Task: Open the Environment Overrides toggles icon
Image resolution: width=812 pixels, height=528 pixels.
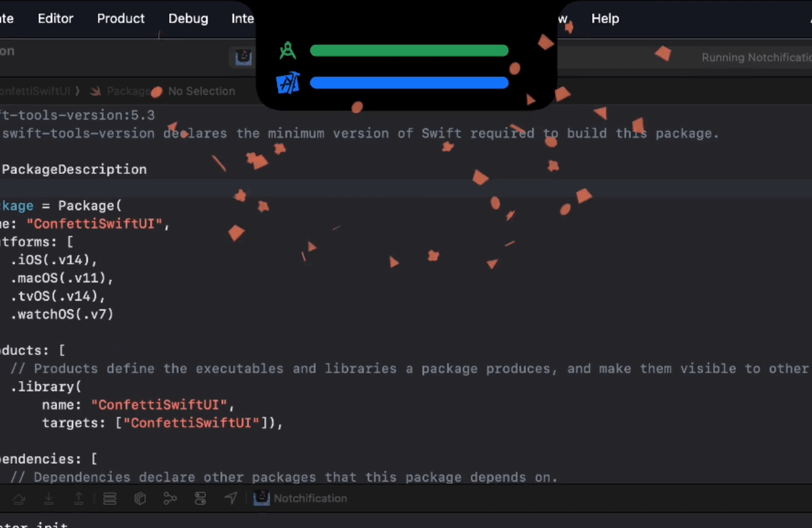Action: point(200,498)
